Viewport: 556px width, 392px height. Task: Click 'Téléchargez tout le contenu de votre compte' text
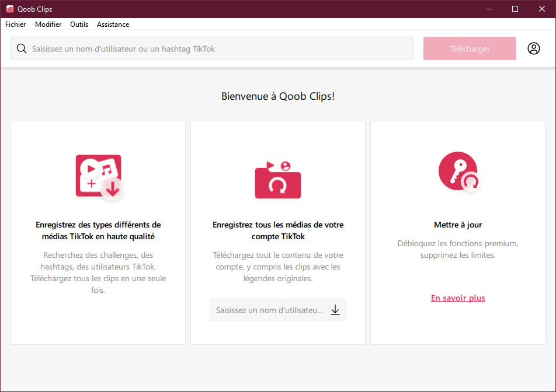[x=278, y=267]
